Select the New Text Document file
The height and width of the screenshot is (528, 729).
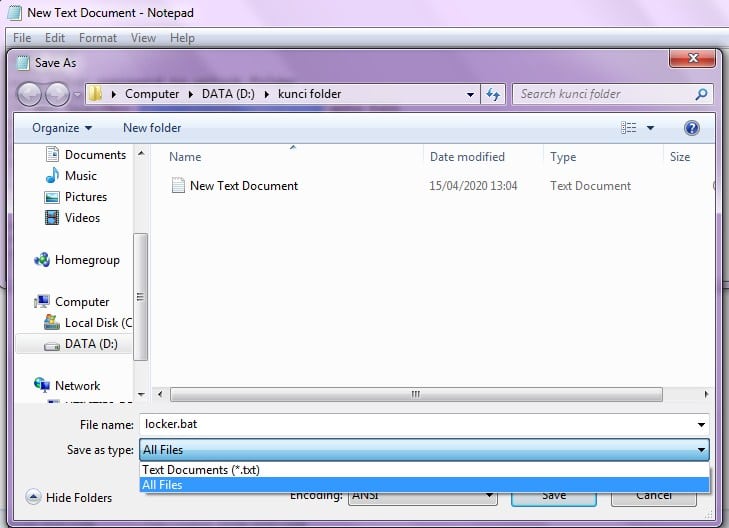[244, 186]
